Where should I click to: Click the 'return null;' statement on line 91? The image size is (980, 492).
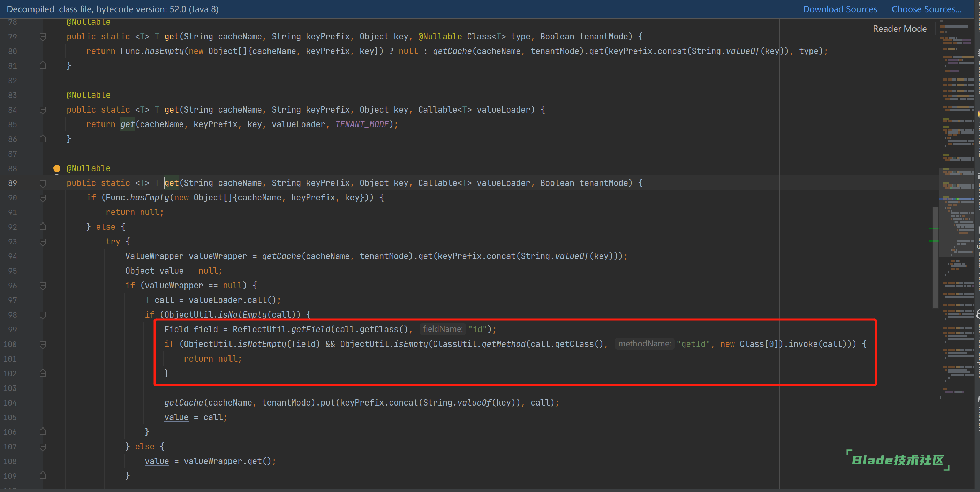pyautogui.click(x=135, y=213)
